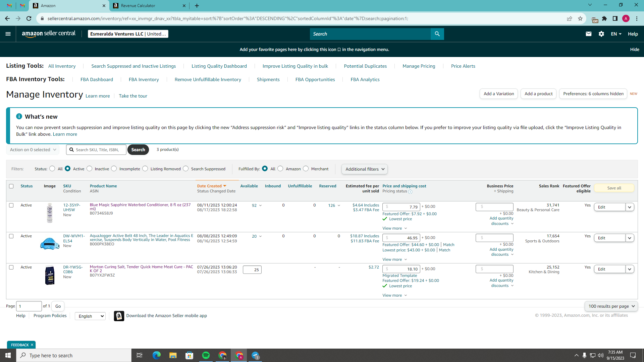Click the Go page button
This screenshot has width=644, height=362.
pos(58,306)
